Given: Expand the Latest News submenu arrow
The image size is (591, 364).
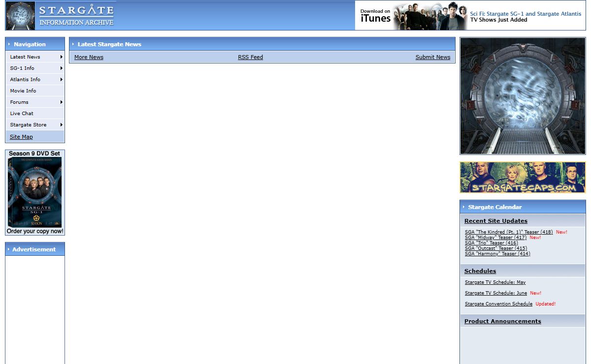Looking at the screenshot, I should coord(62,57).
